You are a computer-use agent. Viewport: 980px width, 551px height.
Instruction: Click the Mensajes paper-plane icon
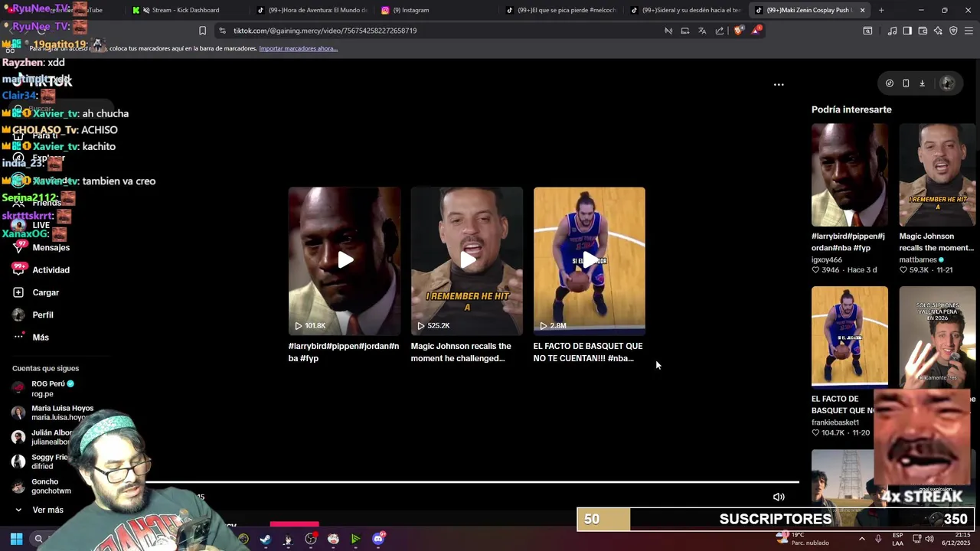18,248
